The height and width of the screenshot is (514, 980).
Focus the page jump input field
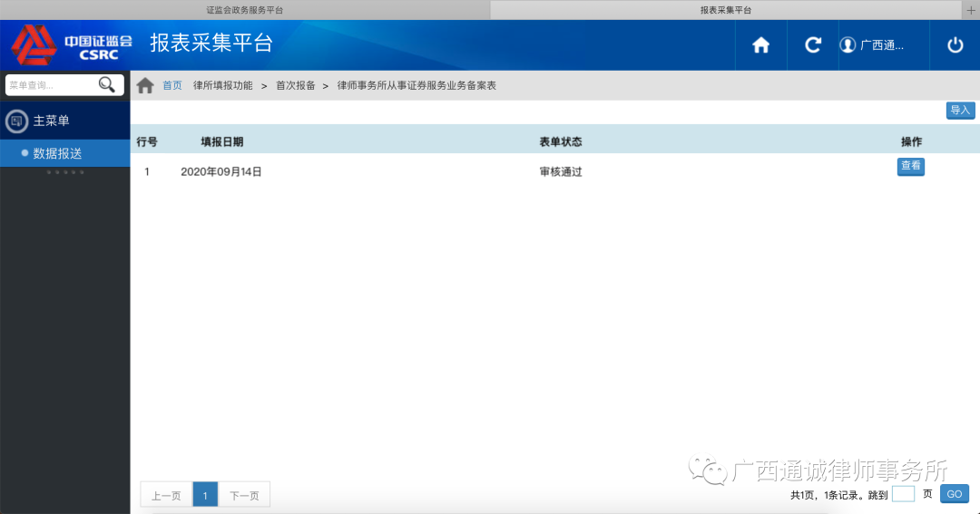[903, 494]
